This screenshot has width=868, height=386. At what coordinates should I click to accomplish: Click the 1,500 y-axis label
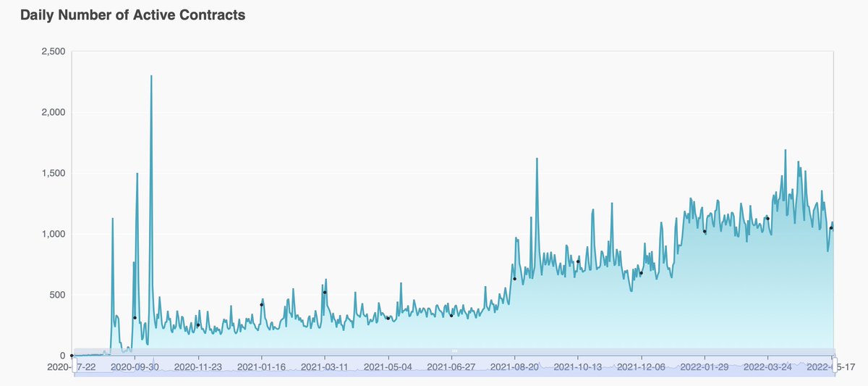tap(54, 173)
